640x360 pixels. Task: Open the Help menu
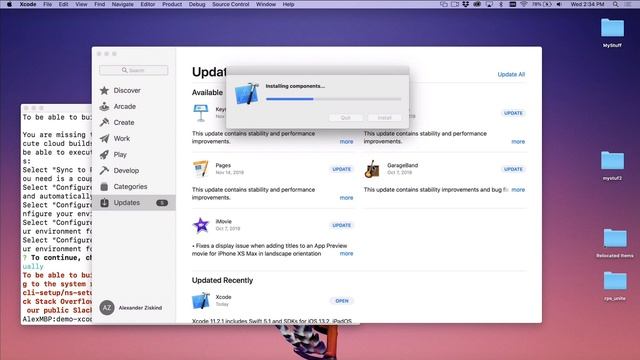click(x=288, y=4)
